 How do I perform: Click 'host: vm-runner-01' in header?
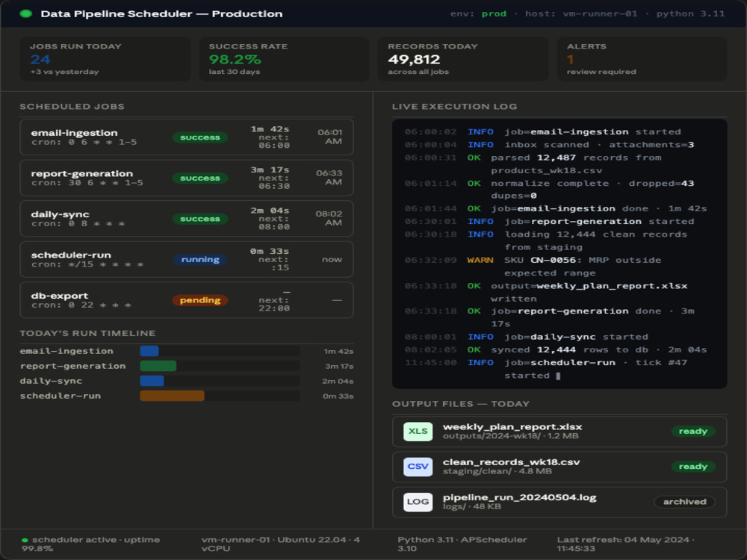coord(581,13)
